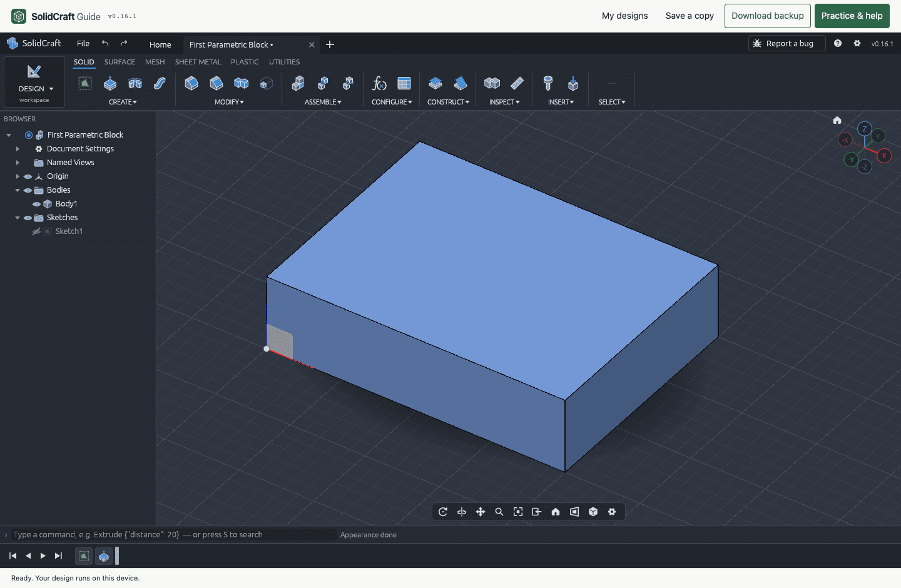Open the view cube icon in navigation bar

[x=593, y=512]
